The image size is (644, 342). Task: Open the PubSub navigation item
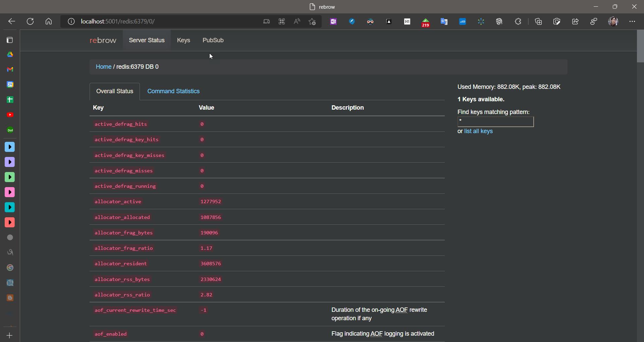213,40
